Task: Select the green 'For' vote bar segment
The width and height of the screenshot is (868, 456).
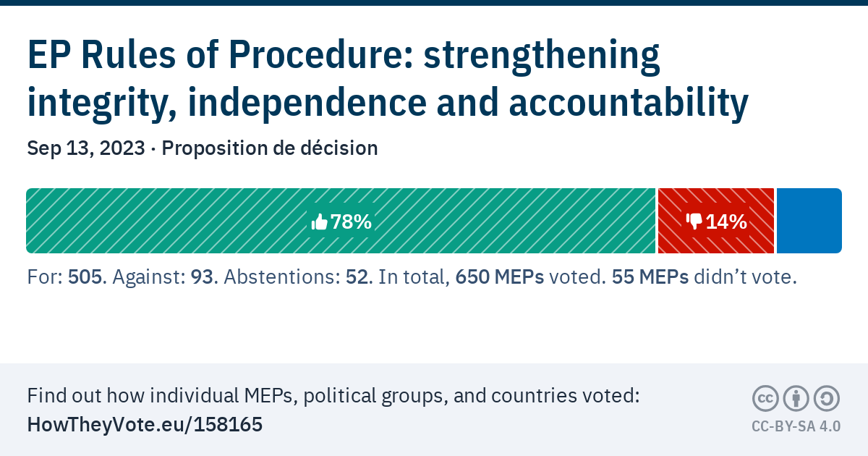Action: pyautogui.click(x=181, y=221)
